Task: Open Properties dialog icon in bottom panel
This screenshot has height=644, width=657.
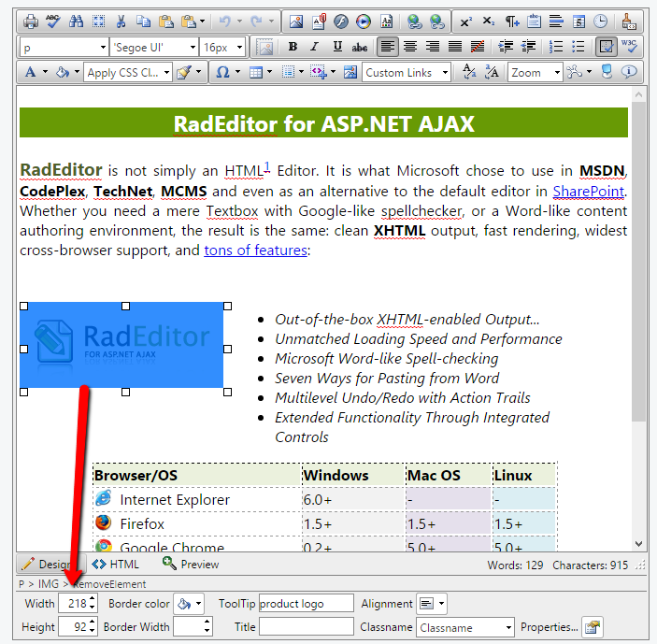Action: [x=593, y=627]
